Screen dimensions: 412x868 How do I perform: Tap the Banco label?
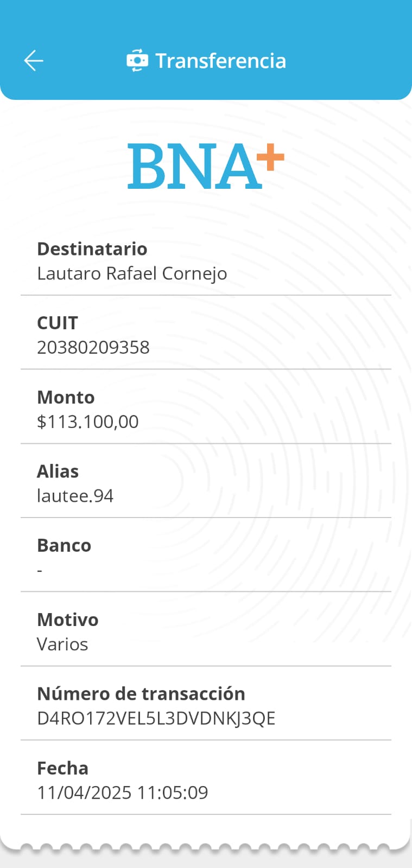coord(64,545)
